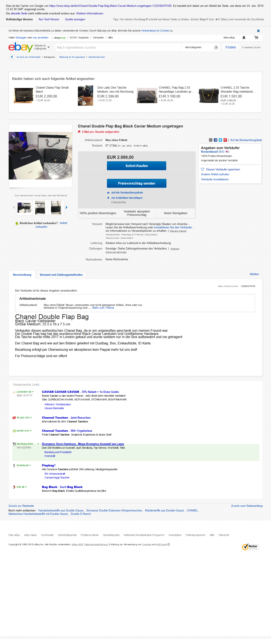This screenshot has height=644, width=271.
Task: Click main product image of Chanel bag
Action: point(40,155)
